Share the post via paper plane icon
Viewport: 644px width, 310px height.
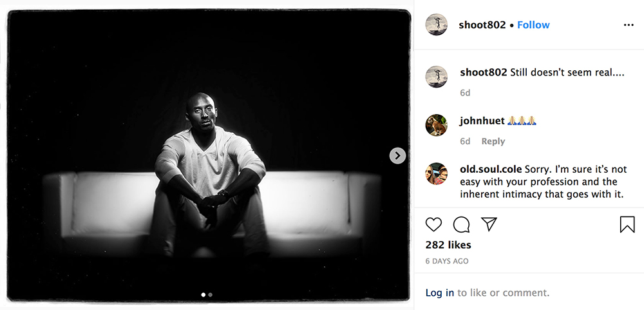pyautogui.click(x=489, y=224)
